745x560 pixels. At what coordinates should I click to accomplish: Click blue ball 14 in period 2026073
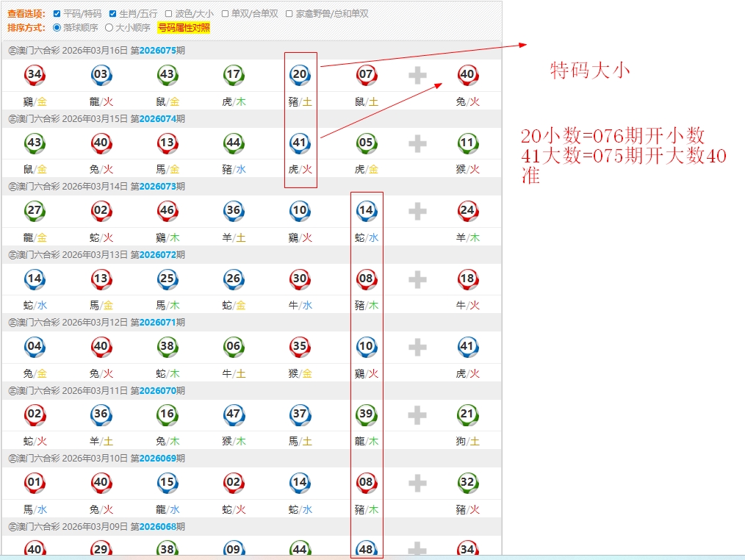point(366,212)
